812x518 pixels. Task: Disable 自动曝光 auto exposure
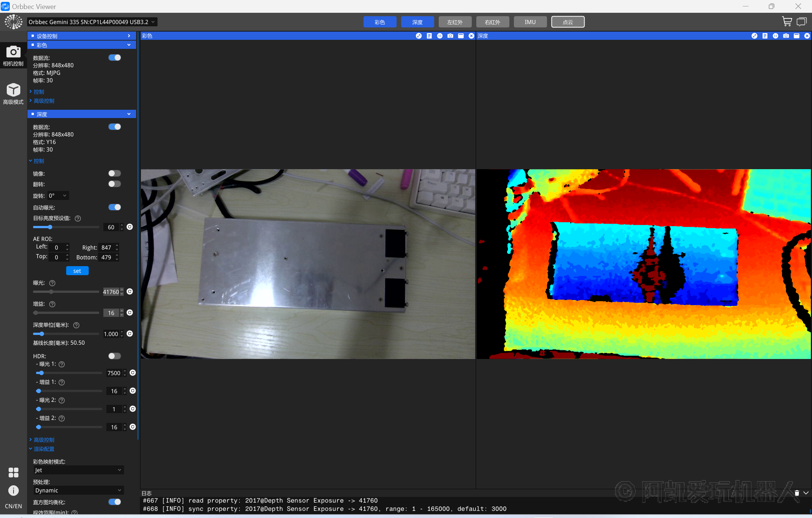click(x=114, y=207)
